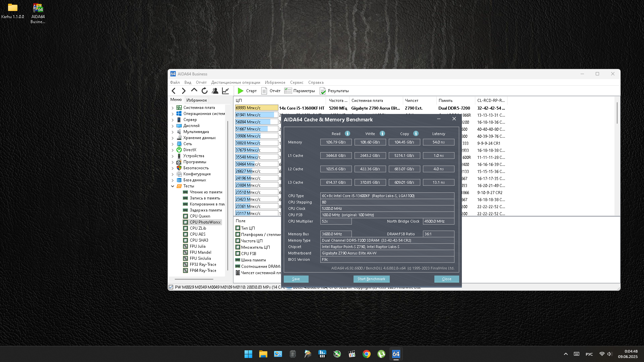Select the 69993 Мпкс/с result bar row
This screenshot has width=644, height=362.
(256, 108)
